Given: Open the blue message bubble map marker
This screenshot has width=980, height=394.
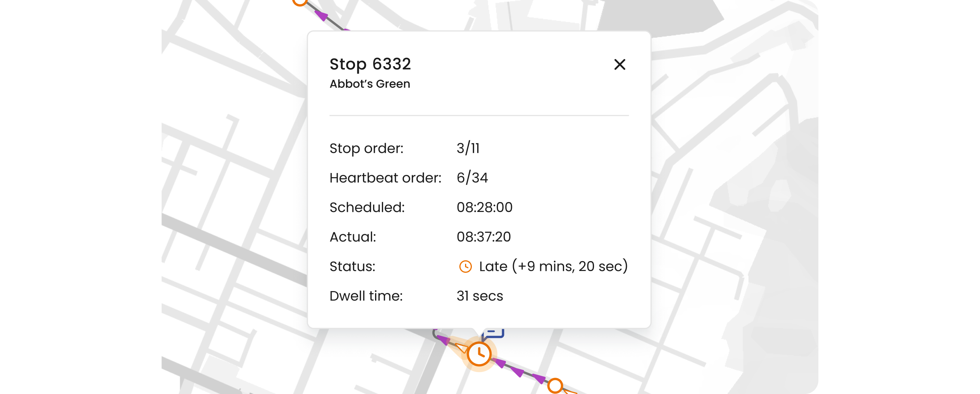Looking at the screenshot, I should click(494, 334).
